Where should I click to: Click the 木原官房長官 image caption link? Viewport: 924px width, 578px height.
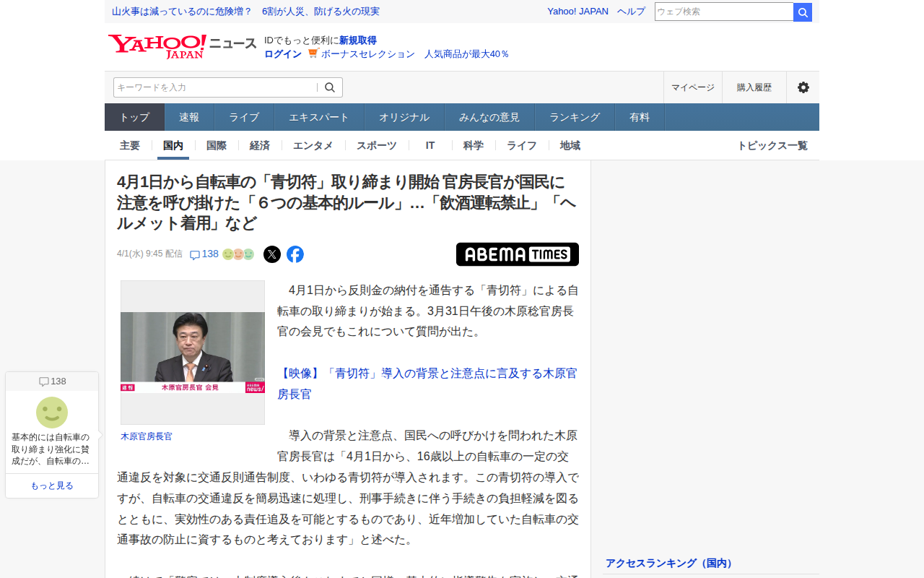pyautogui.click(x=147, y=436)
